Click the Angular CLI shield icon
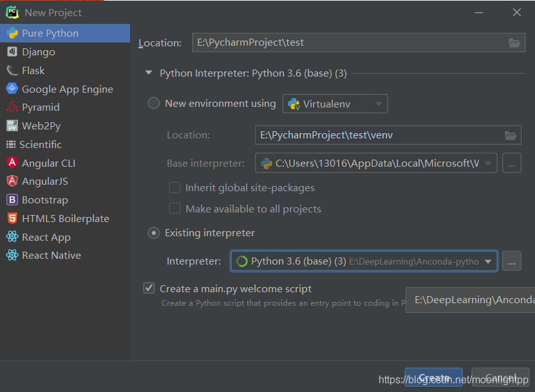This screenshot has width=535, height=392. coord(12,162)
